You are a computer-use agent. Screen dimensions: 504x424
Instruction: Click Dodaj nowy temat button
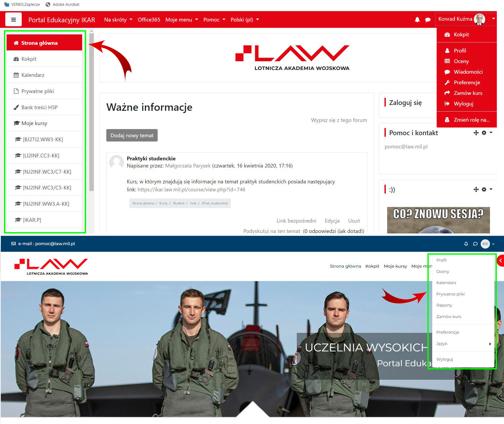(x=132, y=135)
